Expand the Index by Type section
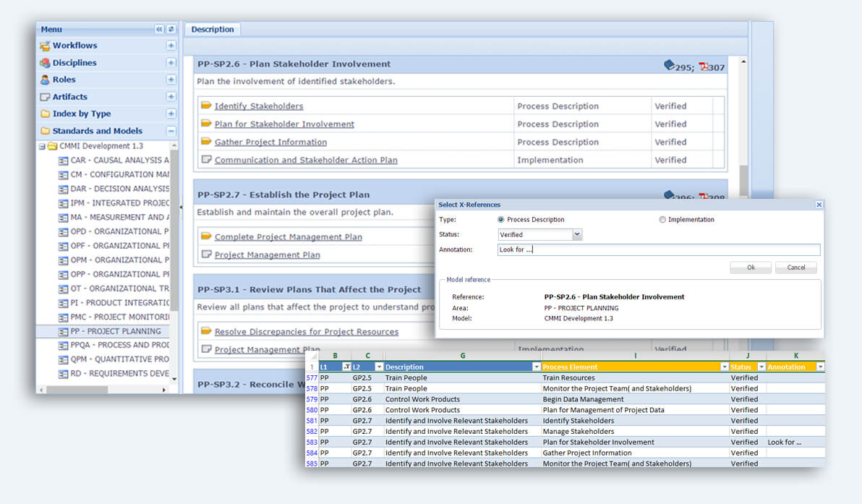 (171, 114)
